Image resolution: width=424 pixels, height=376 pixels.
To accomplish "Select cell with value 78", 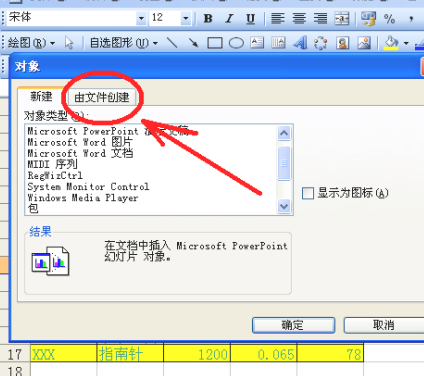I will (x=330, y=354).
